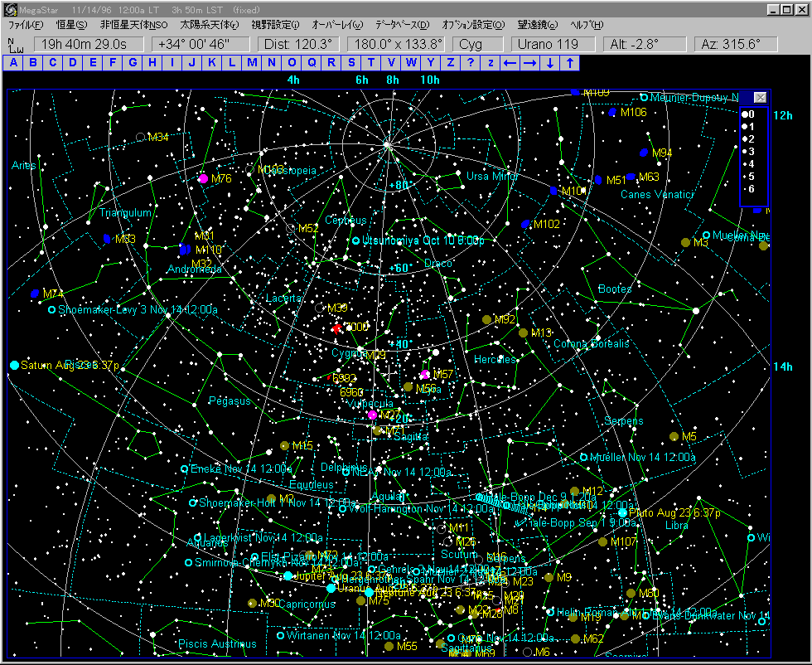
Task: Click uppercase Z toolbar button
Action: [450, 63]
